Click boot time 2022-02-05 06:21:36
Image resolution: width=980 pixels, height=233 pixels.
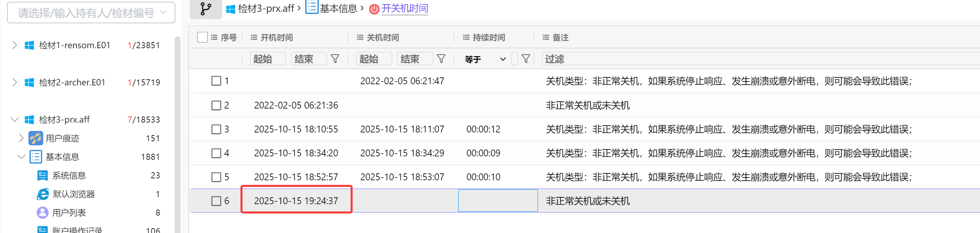(x=296, y=105)
